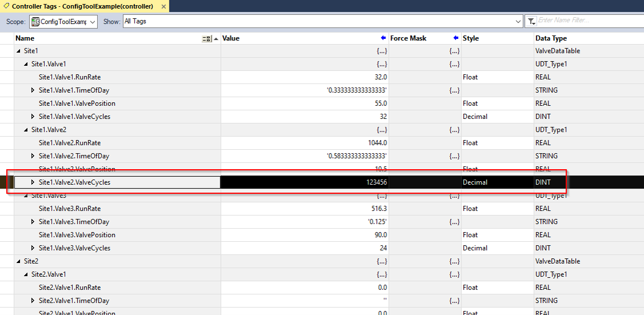Screen dimensions: 644x315
Task: Select the Site1.Valve1.RunRate tag name
Action: (x=70, y=77)
